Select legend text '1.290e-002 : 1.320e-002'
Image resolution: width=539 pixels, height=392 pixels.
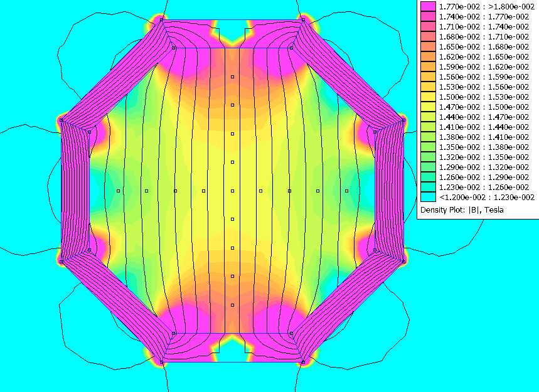(x=484, y=167)
